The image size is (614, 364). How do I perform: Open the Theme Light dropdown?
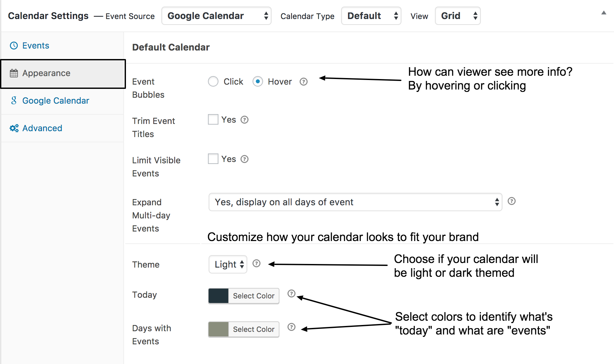[228, 264]
